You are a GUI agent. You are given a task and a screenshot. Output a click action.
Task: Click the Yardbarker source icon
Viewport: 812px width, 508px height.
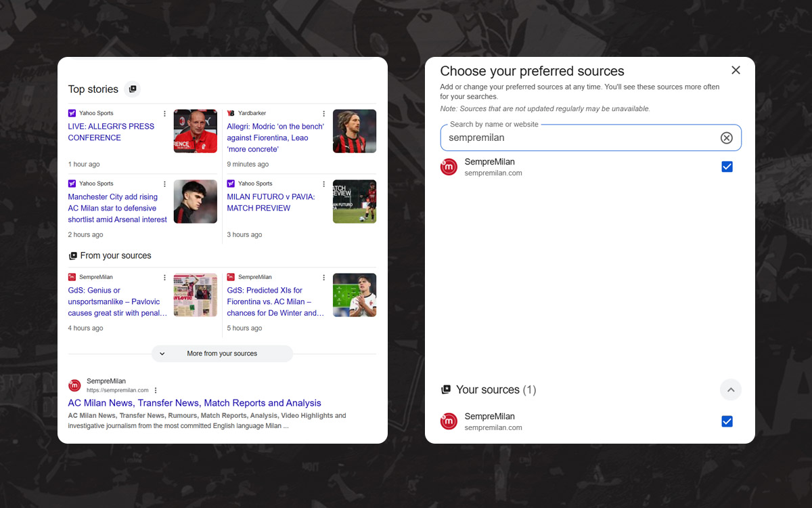coord(231,113)
